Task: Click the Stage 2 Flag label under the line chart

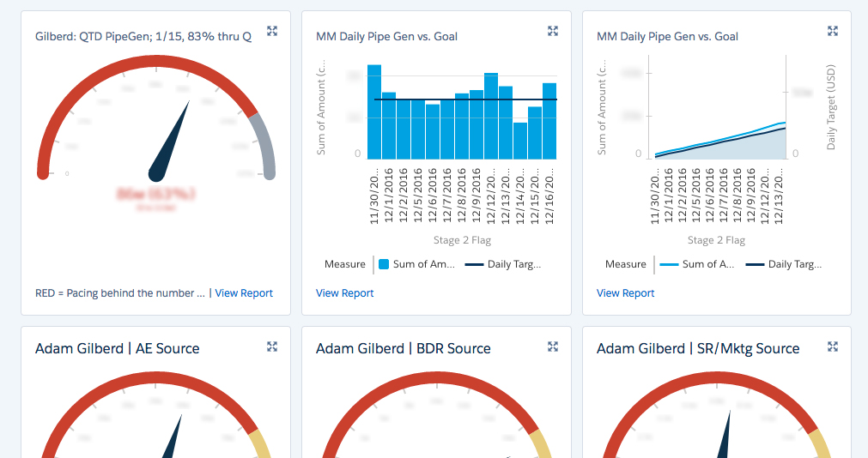Action: [x=716, y=240]
